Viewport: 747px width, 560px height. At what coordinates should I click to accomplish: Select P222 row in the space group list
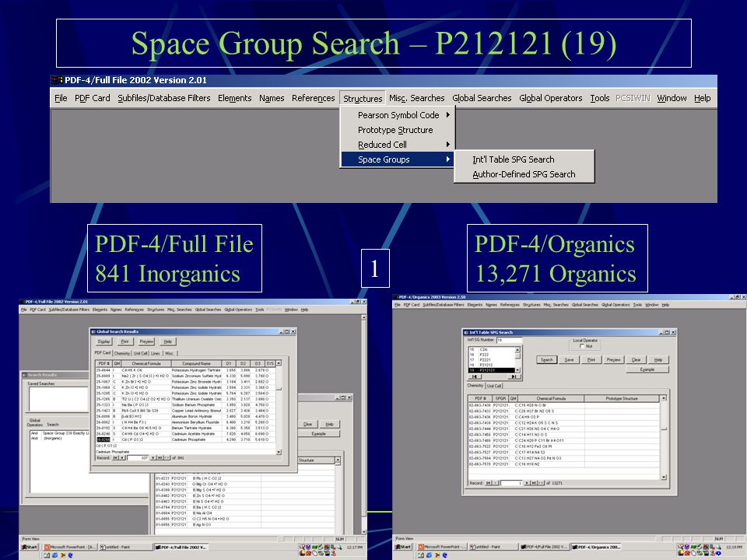pyautogui.click(x=491, y=355)
